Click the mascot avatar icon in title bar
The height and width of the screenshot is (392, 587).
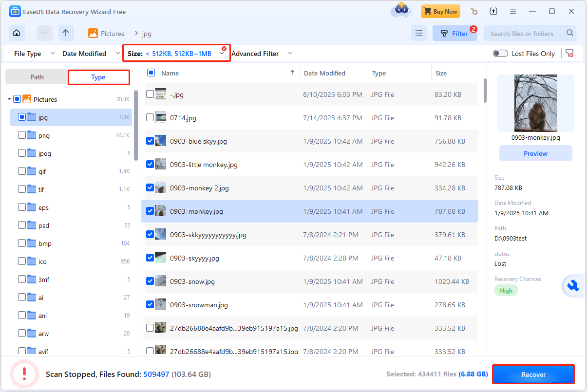402,10
